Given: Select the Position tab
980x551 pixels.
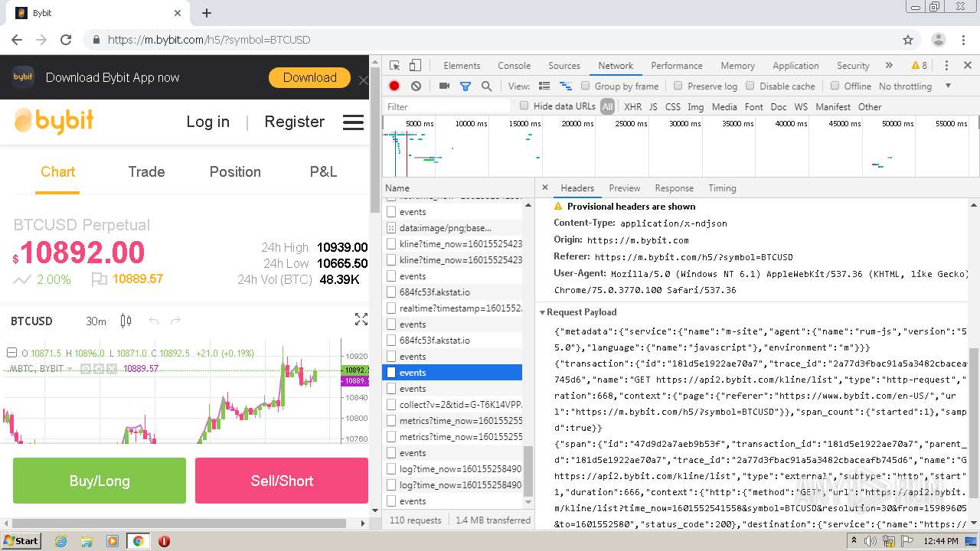Looking at the screenshot, I should pyautogui.click(x=235, y=172).
